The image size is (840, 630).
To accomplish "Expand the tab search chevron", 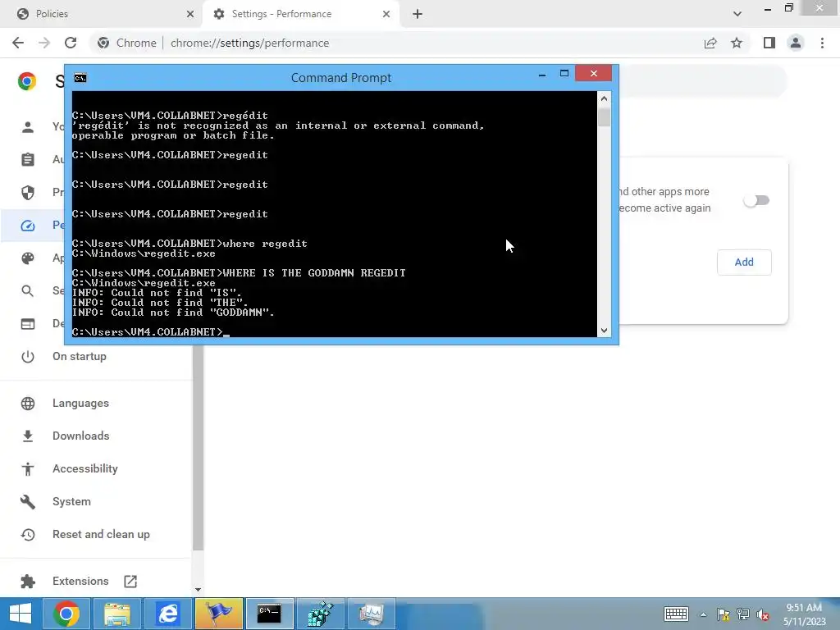I will pos(737,14).
